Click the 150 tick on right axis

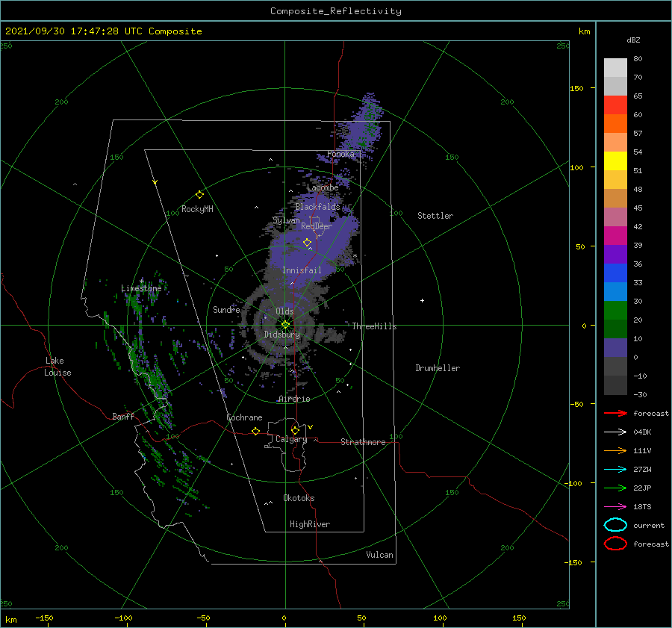tap(576, 88)
